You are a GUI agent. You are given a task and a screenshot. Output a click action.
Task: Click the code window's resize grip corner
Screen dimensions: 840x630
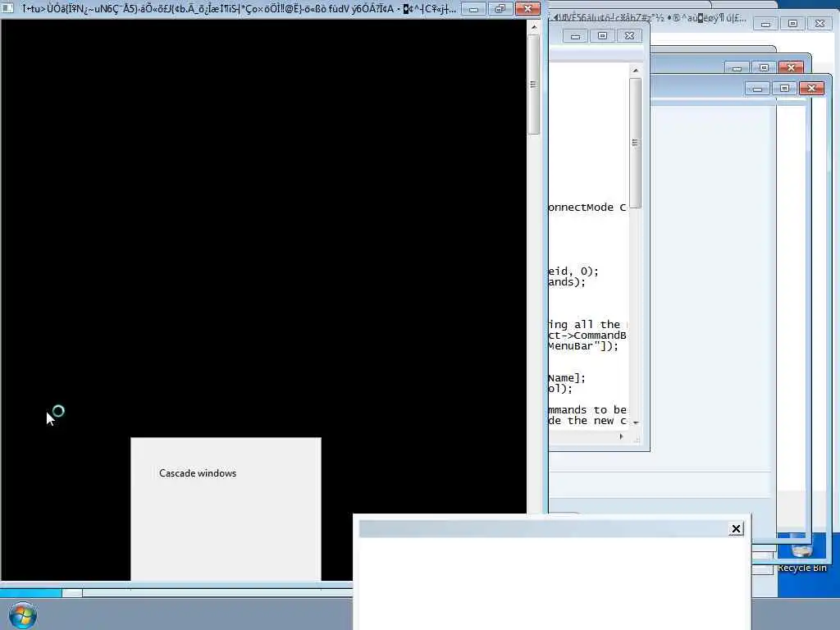[637, 439]
